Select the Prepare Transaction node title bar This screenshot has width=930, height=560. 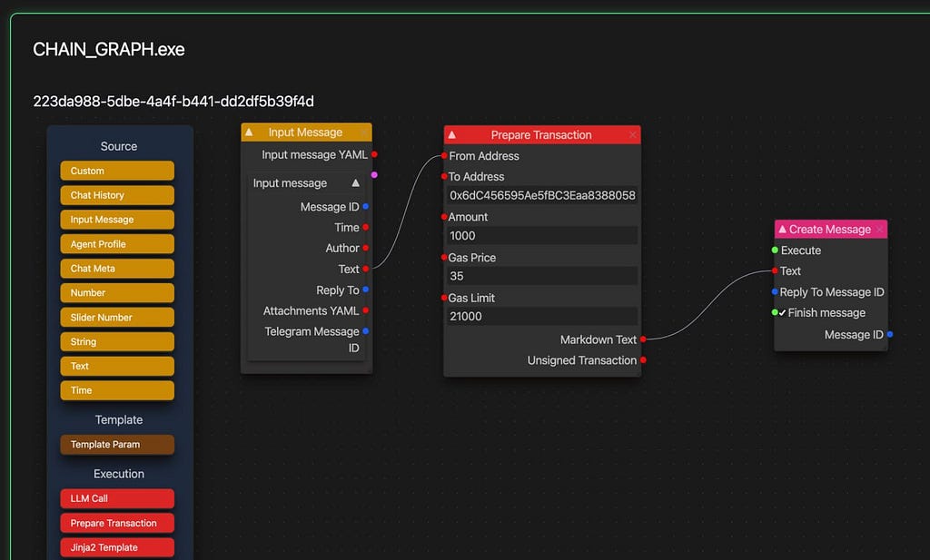542,135
